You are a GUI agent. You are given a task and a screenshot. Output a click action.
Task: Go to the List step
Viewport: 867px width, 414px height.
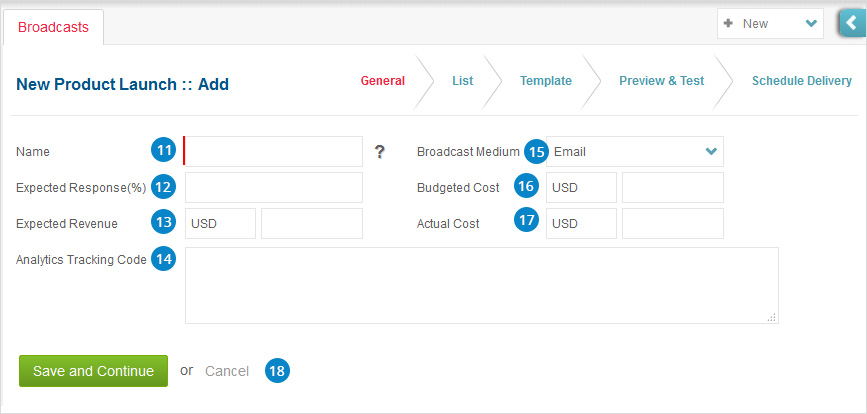click(462, 81)
